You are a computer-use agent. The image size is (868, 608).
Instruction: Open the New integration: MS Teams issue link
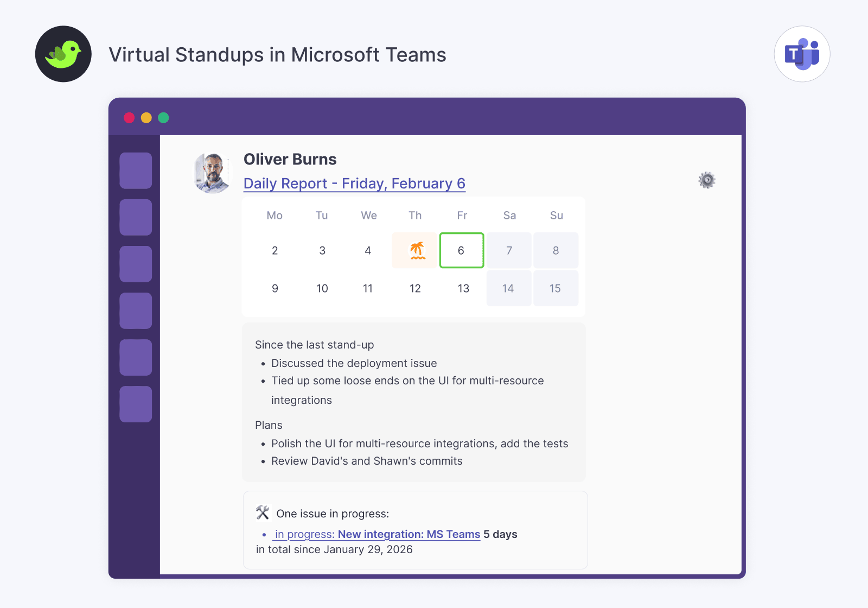click(x=409, y=534)
